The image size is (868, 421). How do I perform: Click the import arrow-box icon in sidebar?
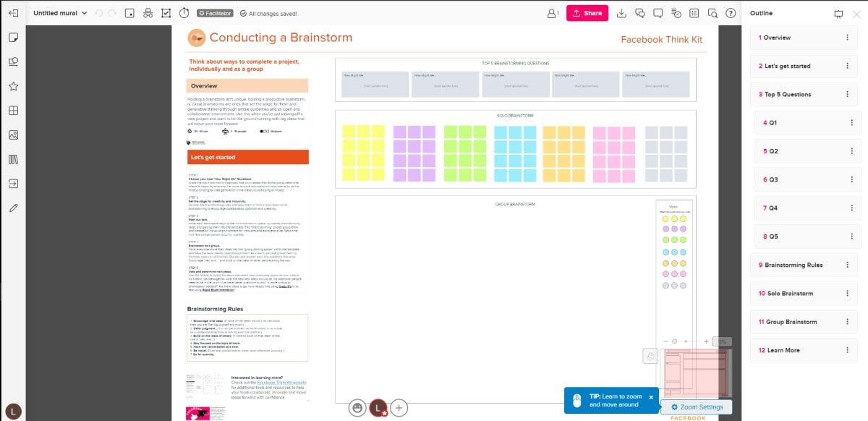click(13, 184)
